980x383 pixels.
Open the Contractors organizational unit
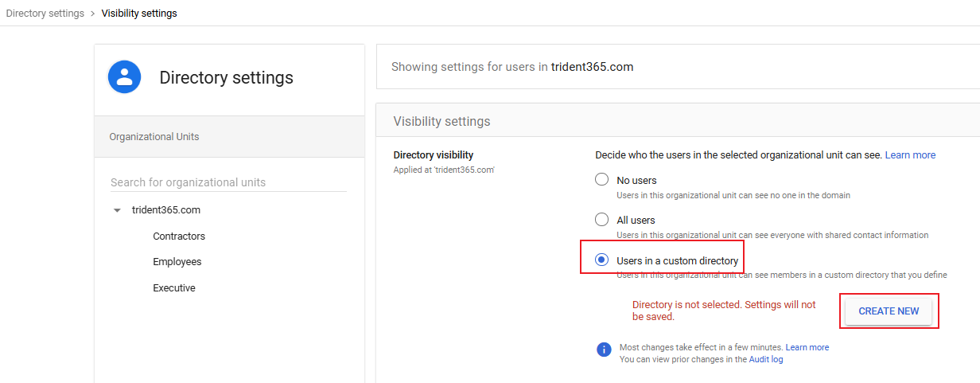click(x=179, y=236)
